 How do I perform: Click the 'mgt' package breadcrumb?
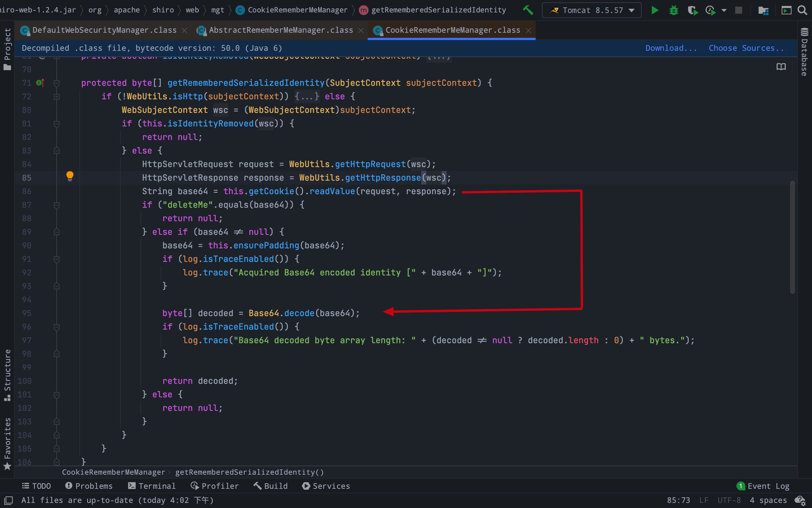(217, 10)
